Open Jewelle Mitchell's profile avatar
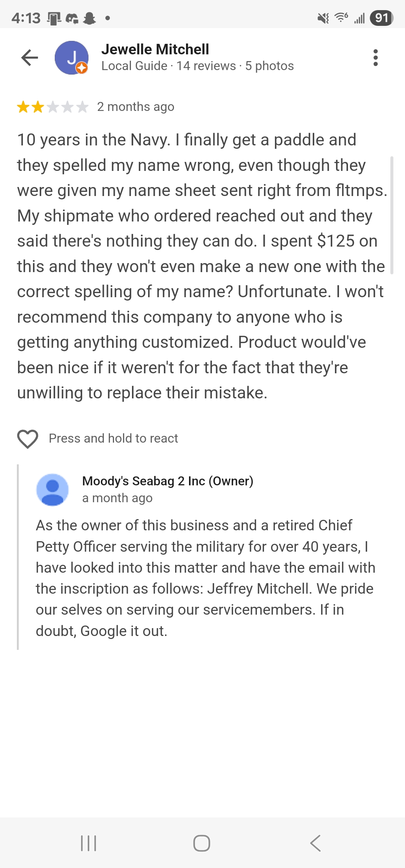 click(71, 58)
